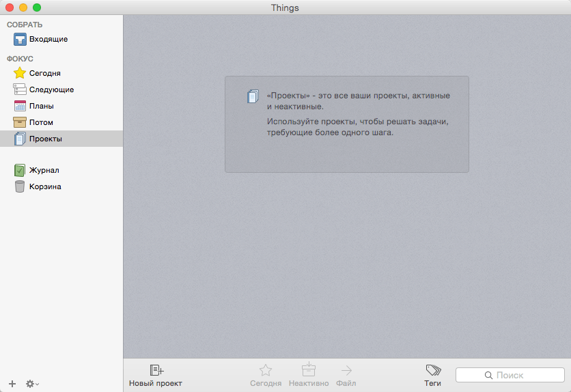Screen dimensions: 571x392
Task: Click the ФОКУС section header
Action: click(20, 59)
